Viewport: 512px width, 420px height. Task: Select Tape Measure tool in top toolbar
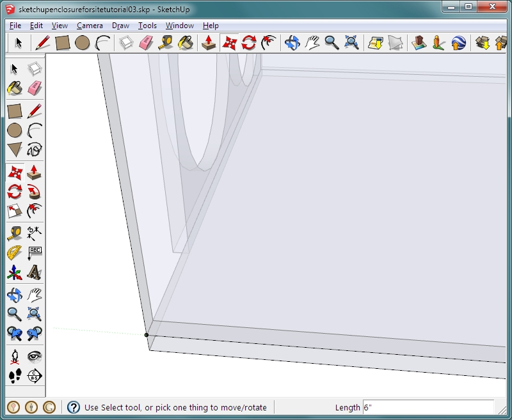click(166, 43)
